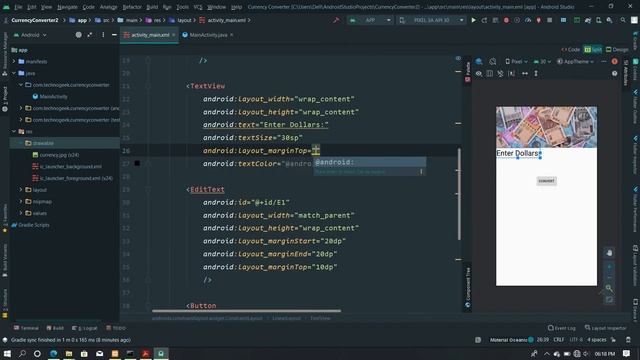The height and width of the screenshot is (360, 640).
Task: Click the horizontal expand arrows icon
Action: [x=525, y=73]
